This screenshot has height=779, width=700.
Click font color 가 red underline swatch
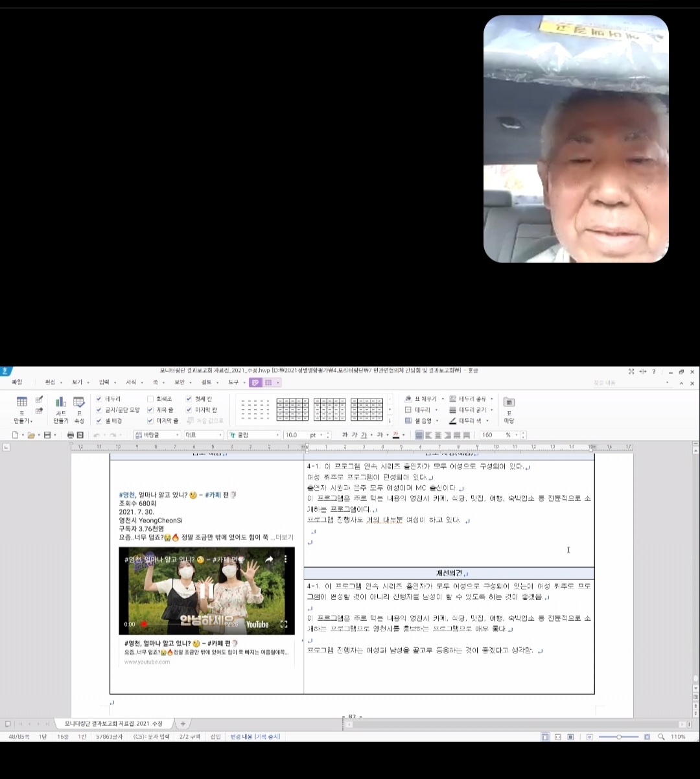(395, 435)
